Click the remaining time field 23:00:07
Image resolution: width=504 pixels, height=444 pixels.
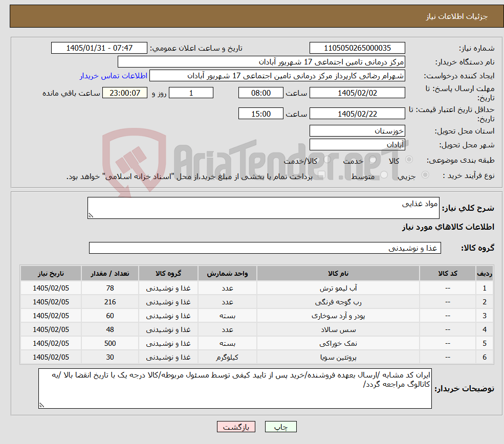tap(125, 93)
